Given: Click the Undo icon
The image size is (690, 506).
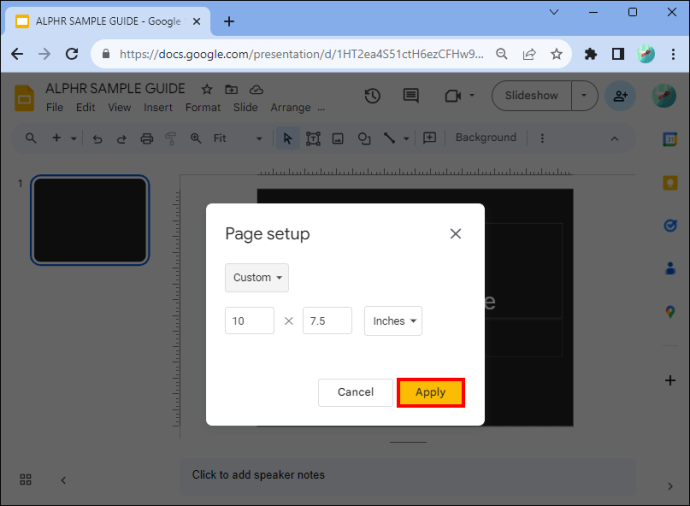Looking at the screenshot, I should tap(98, 139).
